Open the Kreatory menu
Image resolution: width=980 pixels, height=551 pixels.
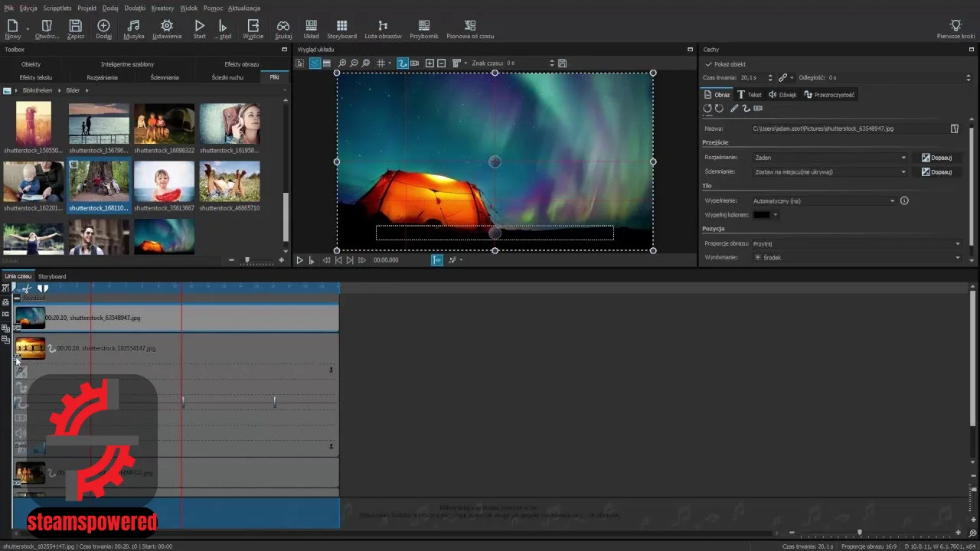(162, 8)
